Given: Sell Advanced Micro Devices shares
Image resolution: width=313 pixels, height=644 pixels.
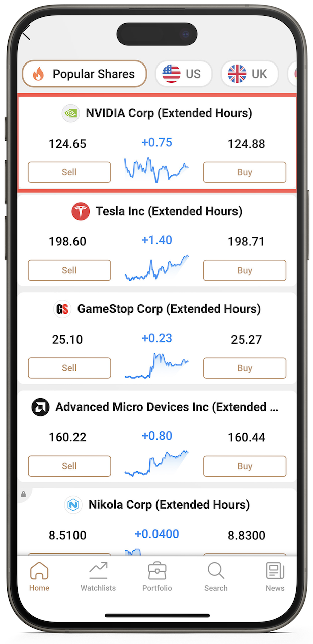Looking at the screenshot, I should coord(69,466).
